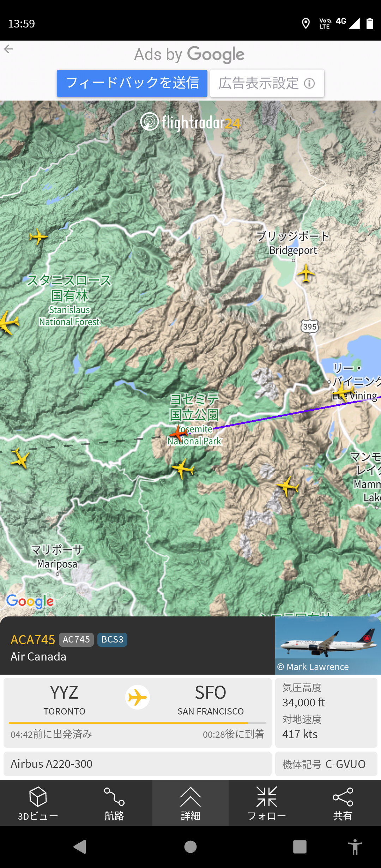The image size is (381, 868).
Task: Open the SFO San Francisco destination
Action: click(x=211, y=700)
